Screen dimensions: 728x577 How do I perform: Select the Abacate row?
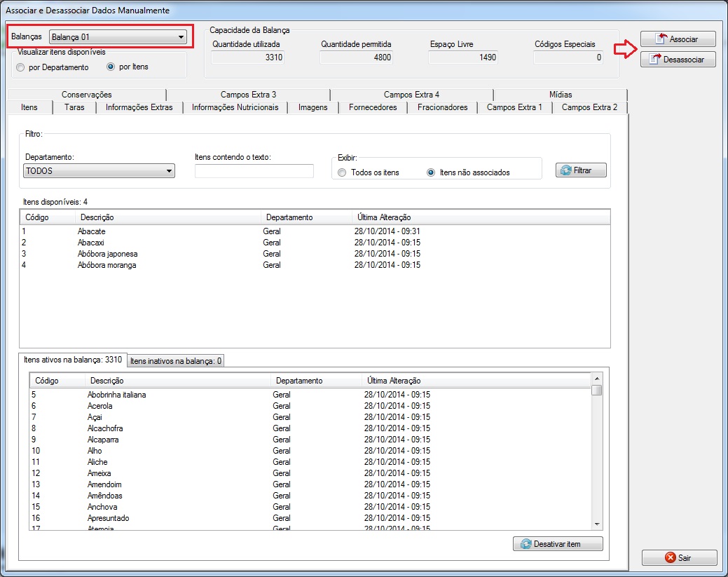click(315, 231)
